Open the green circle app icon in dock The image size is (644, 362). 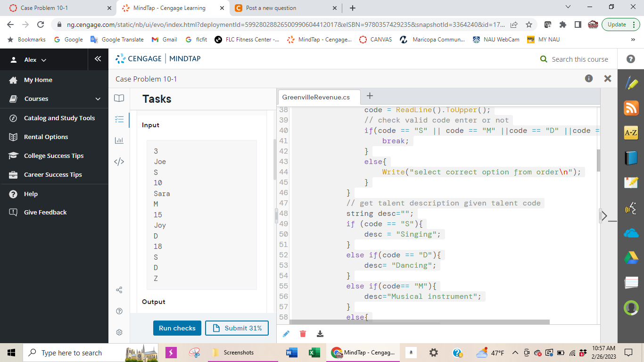tap(631, 307)
